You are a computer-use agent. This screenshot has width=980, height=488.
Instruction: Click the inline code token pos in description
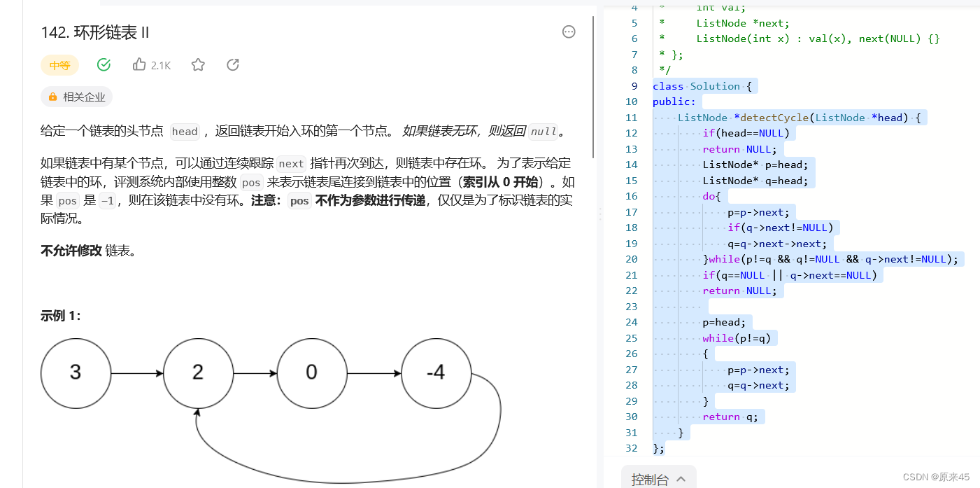pyautogui.click(x=250, y=182)
